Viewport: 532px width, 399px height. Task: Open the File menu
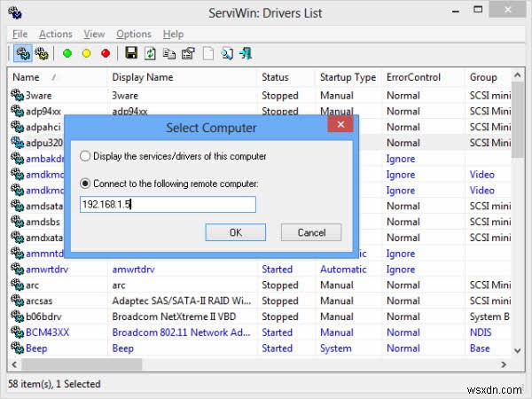[20, 34]
